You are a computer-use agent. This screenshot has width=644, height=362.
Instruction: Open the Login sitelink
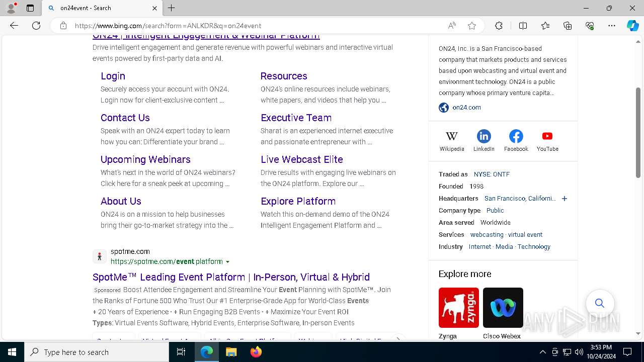[113, 76]
